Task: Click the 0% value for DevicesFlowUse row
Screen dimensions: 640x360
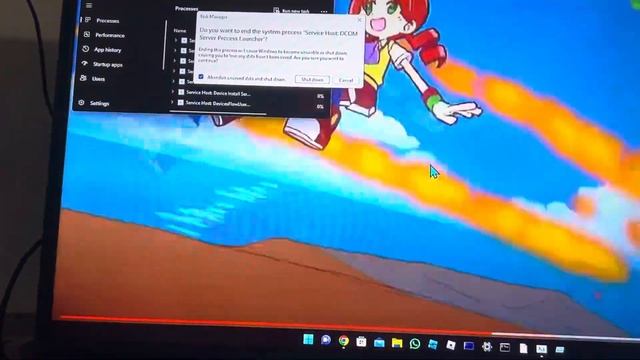Action: (x=320, y=107)
